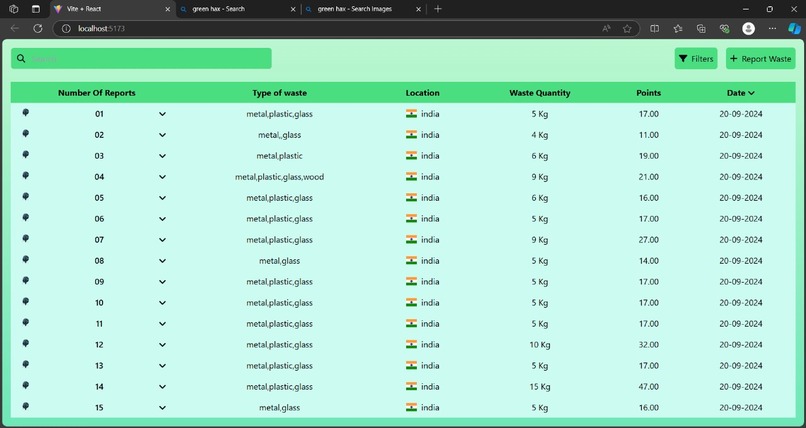Image resolution: width=806 pixels, height=428 pixels.
Task: Select the '47.00' points cell
Action: pyautogui.click(x=649, y=386)
